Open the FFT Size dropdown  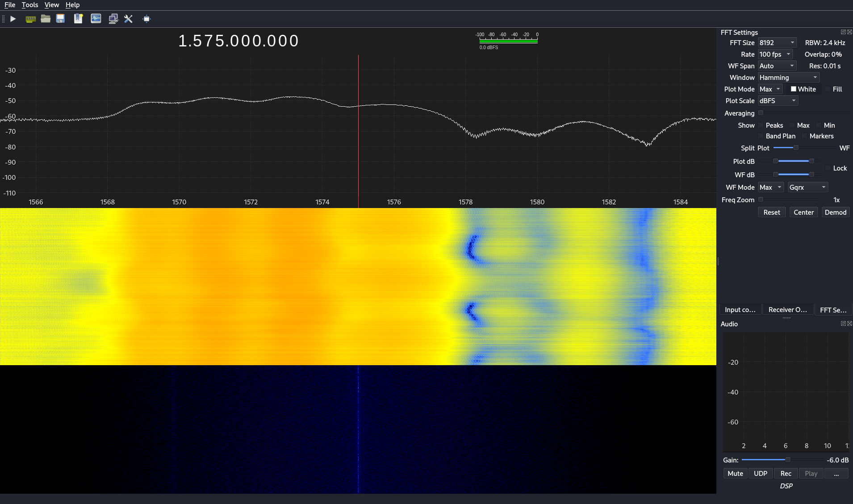point(777,43)
